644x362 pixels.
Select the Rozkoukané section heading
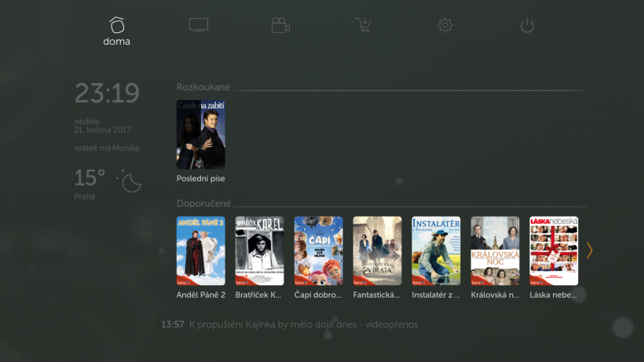[x=203, y=87]
